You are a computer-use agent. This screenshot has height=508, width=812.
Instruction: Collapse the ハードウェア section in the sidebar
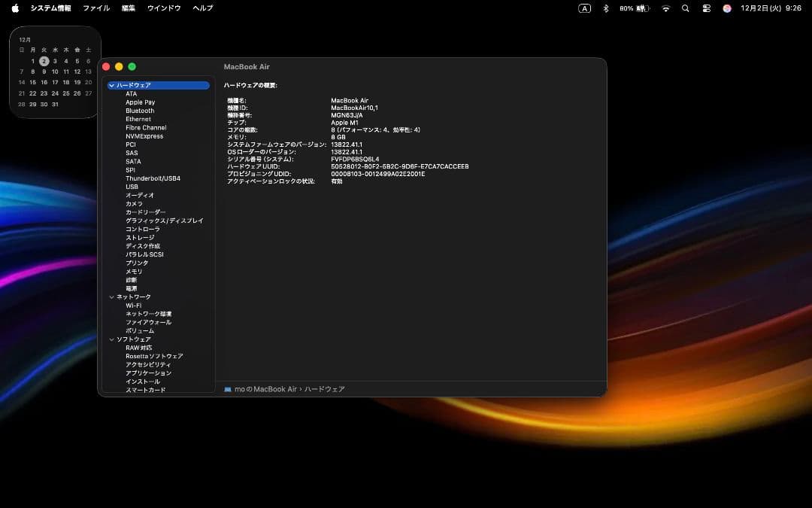pyautogui.click(x=112, y=85)
